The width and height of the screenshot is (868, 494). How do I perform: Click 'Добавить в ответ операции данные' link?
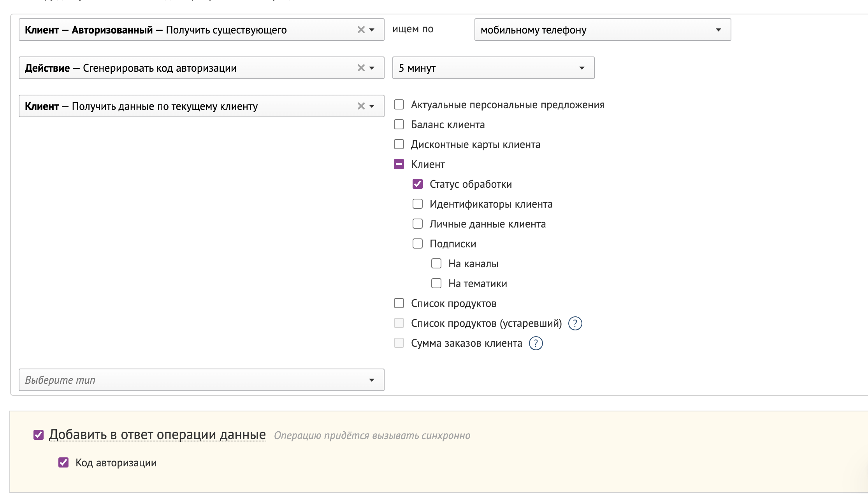pos(157,434)
